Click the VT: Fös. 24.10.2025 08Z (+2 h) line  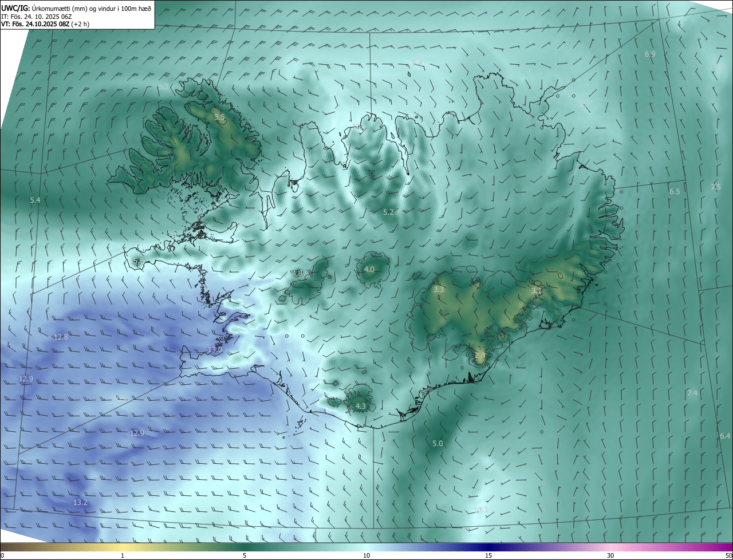point(45,24)
